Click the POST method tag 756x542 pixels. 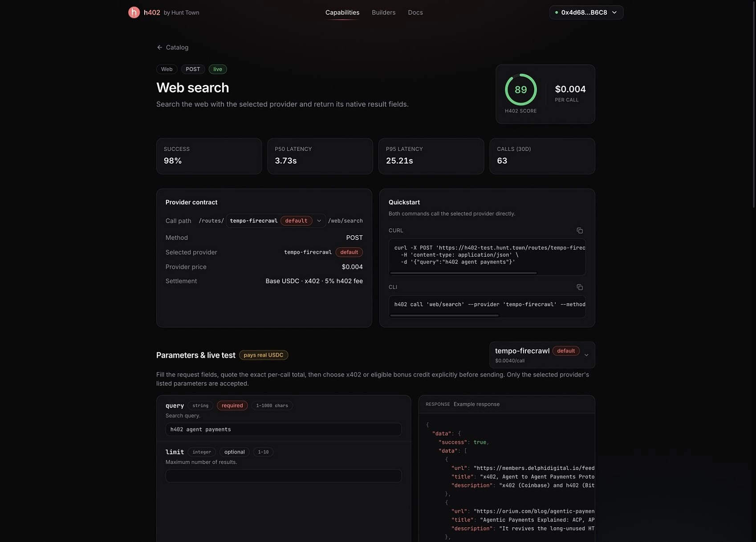(193, 69)
